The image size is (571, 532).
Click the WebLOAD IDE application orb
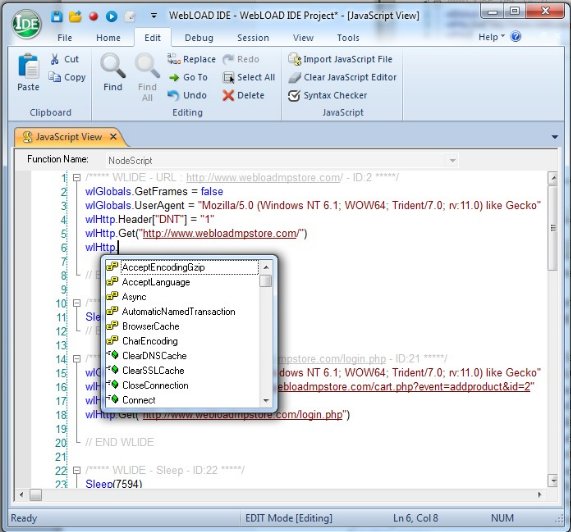(x=26, y=24)
